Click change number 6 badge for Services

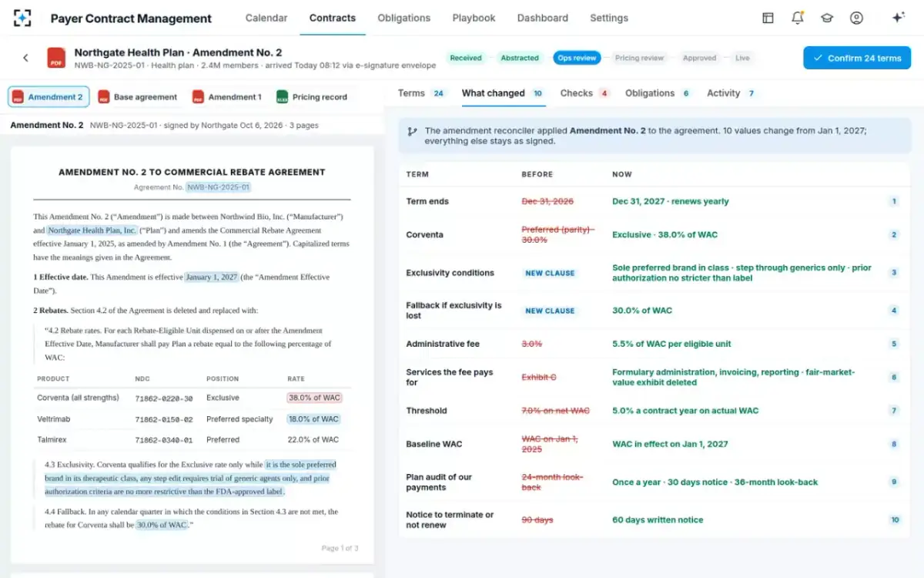[x=894, y=378]
